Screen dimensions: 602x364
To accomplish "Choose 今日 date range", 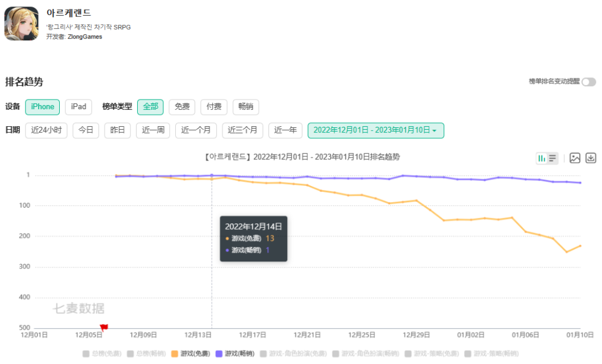I will point(86,130).
